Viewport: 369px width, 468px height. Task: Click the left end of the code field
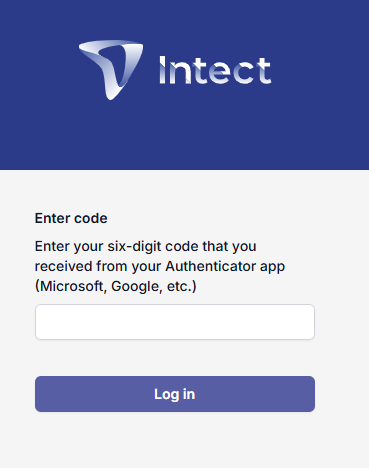[43, 322]
